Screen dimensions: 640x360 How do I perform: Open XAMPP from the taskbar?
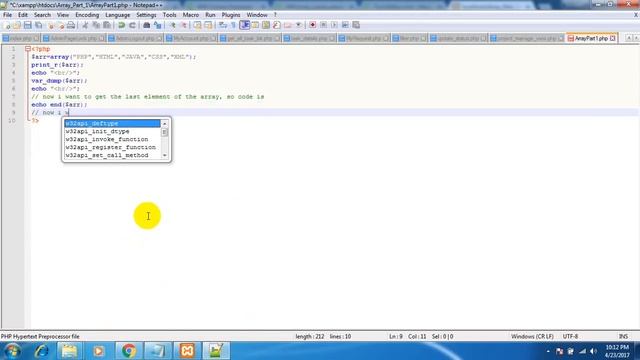point(187,351)
